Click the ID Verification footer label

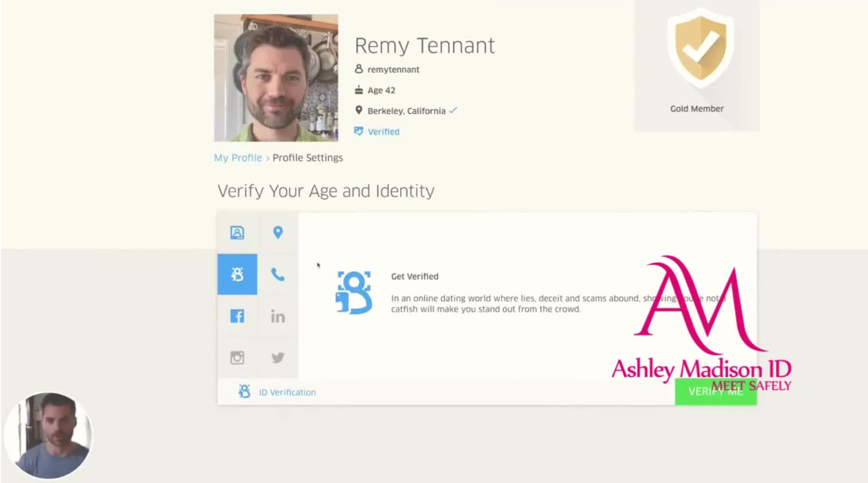coord(287,392)
